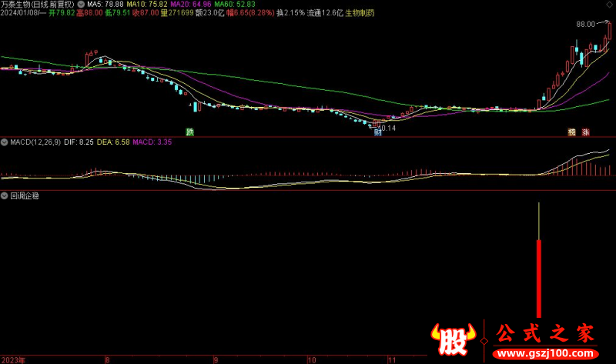Screen dimensions: 616x364
Task: Click the MA5: 78.88 moving average label
Action: point(107,5)
